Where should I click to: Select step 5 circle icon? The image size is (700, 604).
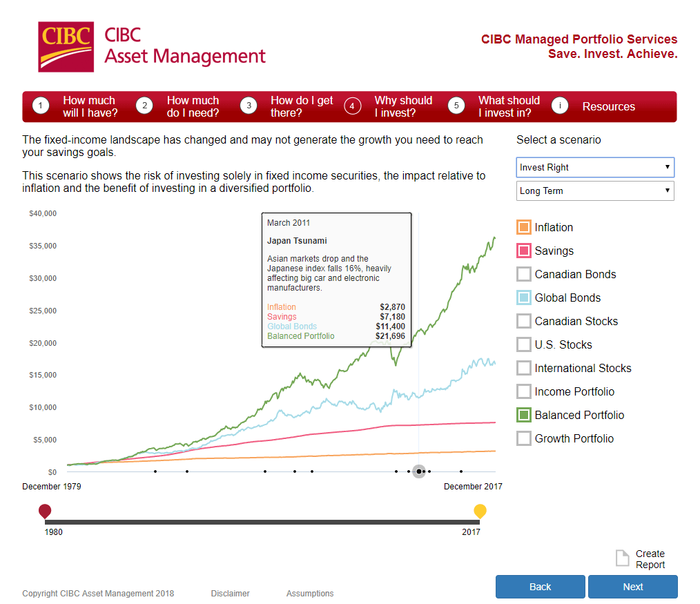pyautogui.click(x=456, y=106)
